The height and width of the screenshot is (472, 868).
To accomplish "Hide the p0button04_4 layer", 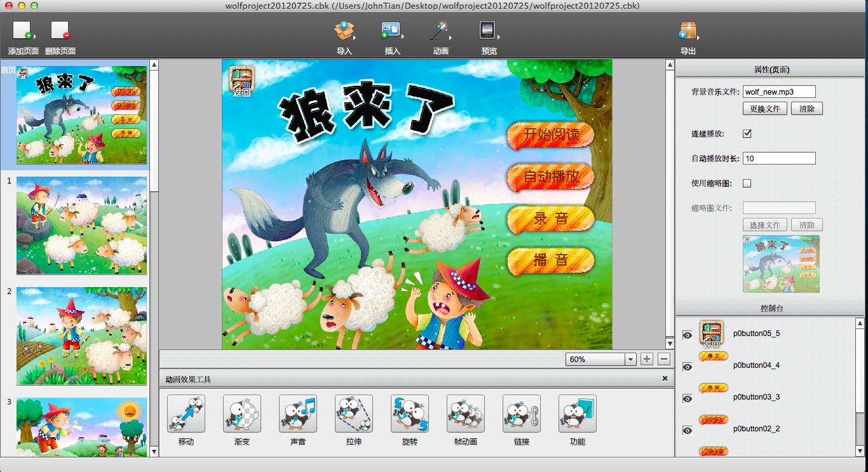I will [687, 367].
